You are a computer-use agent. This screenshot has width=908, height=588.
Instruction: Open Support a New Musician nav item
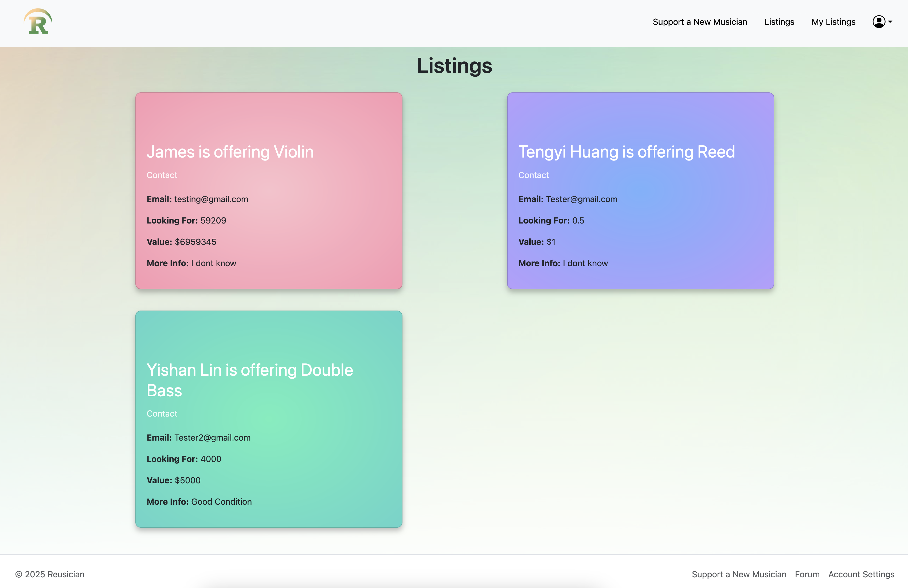[x=700, y=22]
